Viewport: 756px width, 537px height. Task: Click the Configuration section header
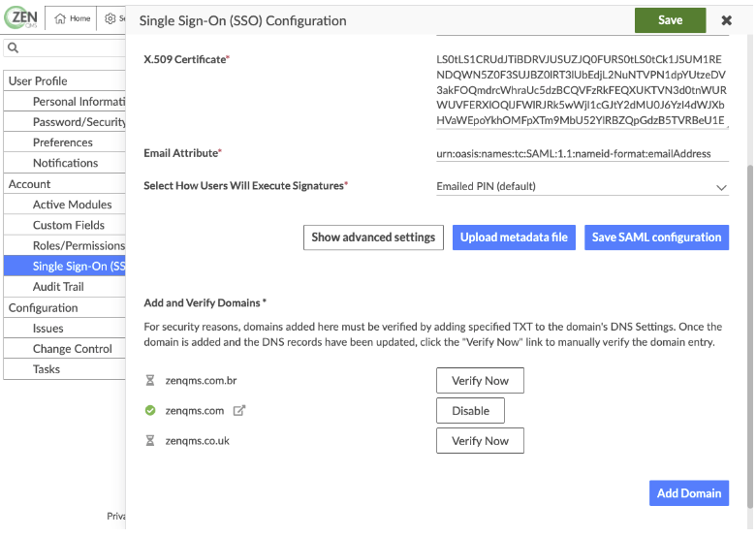(x=65, y=307)
